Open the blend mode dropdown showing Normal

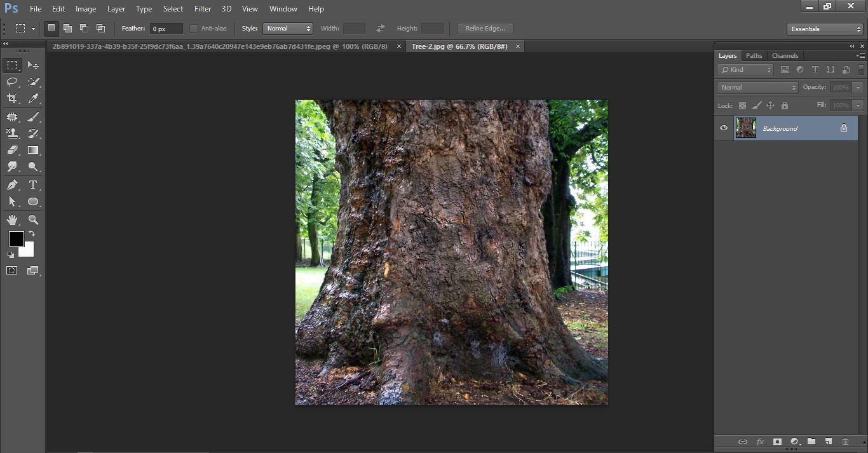tap(756, 87)
